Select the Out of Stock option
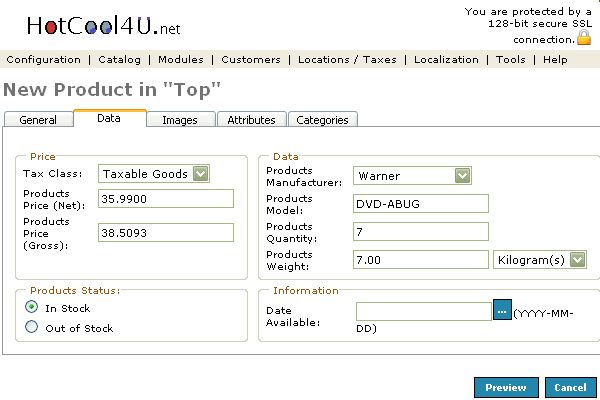 (32, 327)
